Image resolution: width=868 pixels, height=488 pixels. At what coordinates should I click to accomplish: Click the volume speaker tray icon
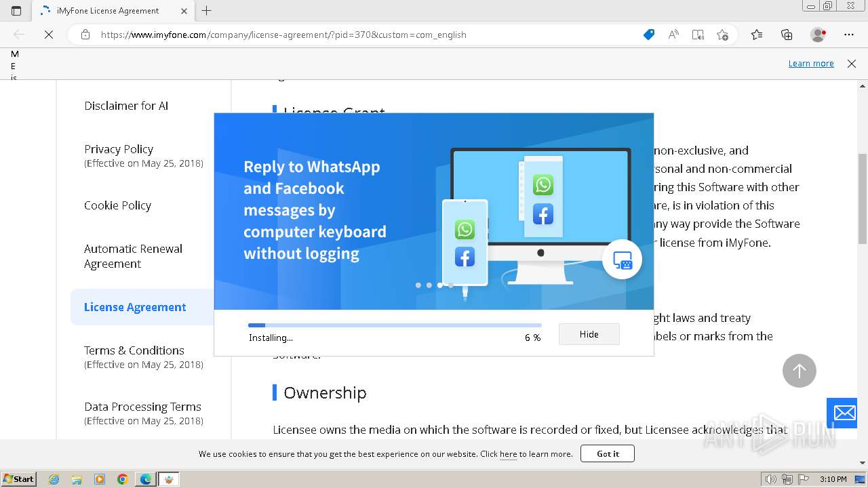[x=771, y=479]
